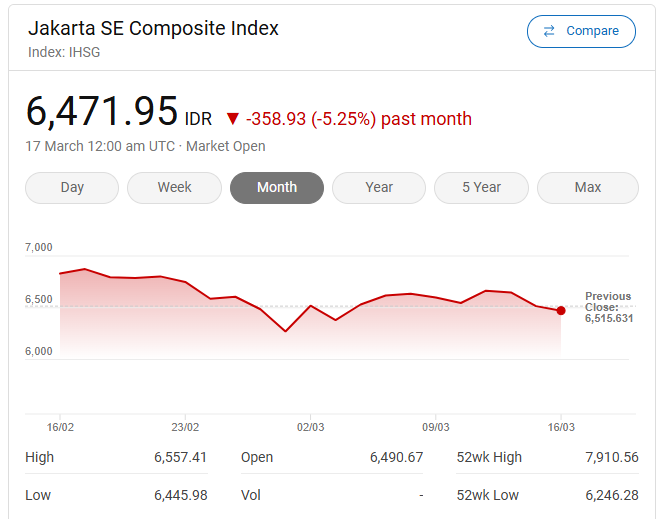Show the Year chart view
The height and width of the screenshot is (519, 665).
[x=379, y=187]
